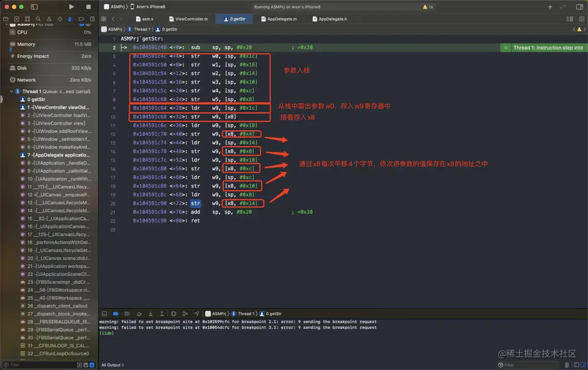The image size is (588, 370).
Task: Toggle the navigator sidebar button
Action: coord(34,7)
